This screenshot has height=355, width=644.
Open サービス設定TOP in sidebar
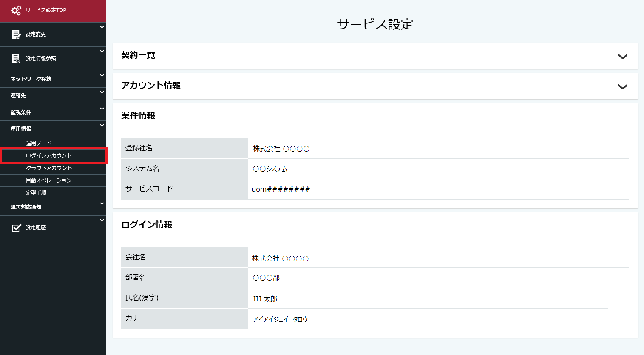coord(53,11)
